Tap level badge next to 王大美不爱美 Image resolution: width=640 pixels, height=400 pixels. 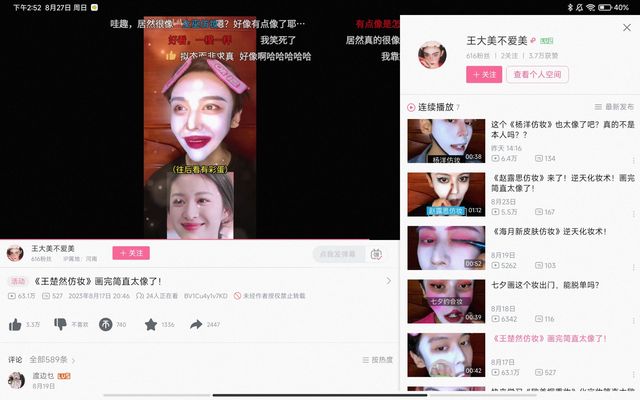coord(547,40)
